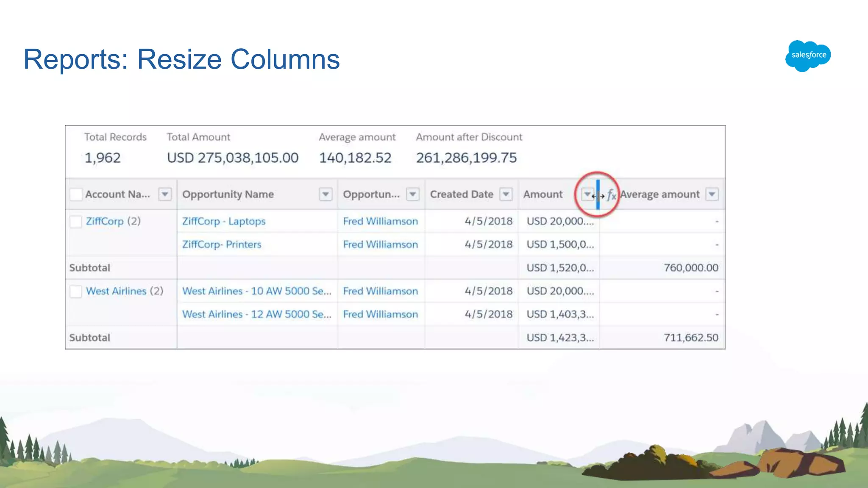Check the ZiffCorp (2) row checkbox
This screenshot has width=868, height=488.
(x=76, y=222)
